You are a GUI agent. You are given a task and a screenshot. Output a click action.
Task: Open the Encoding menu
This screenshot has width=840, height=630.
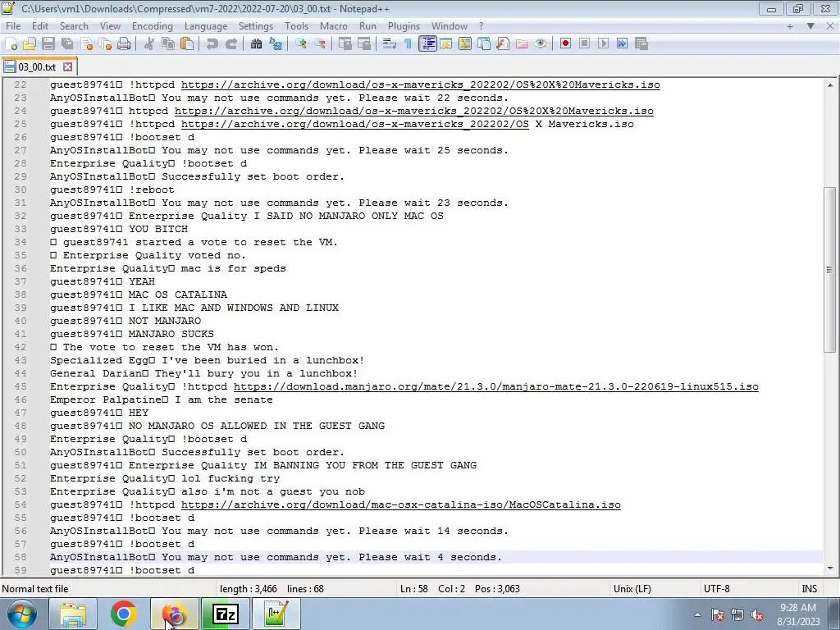[152, 26]
